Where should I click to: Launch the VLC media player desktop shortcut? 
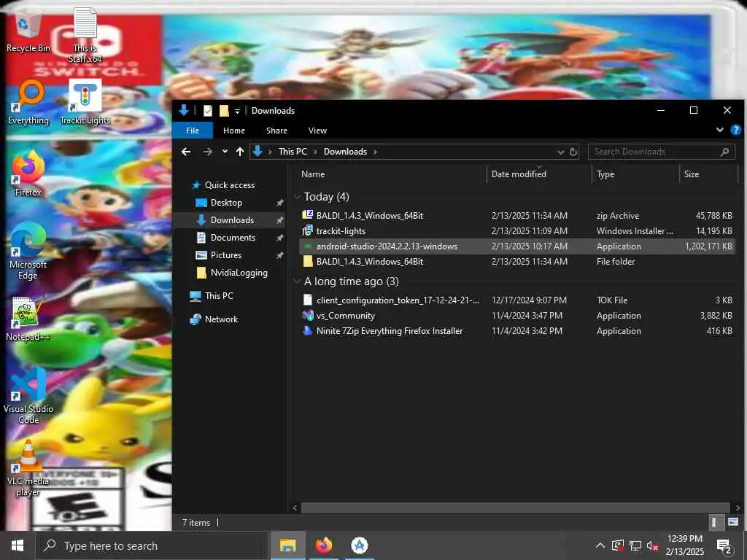click(x=28, y=469)
